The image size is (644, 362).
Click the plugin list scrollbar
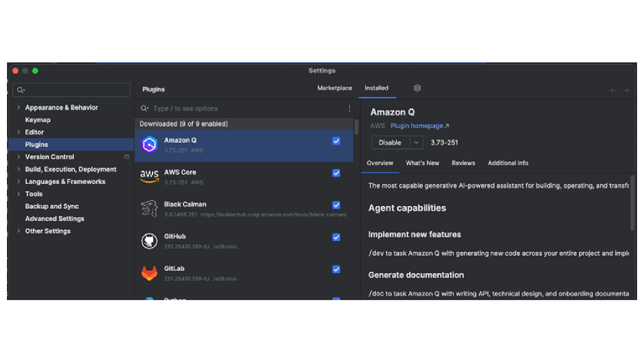click(356, 127)
